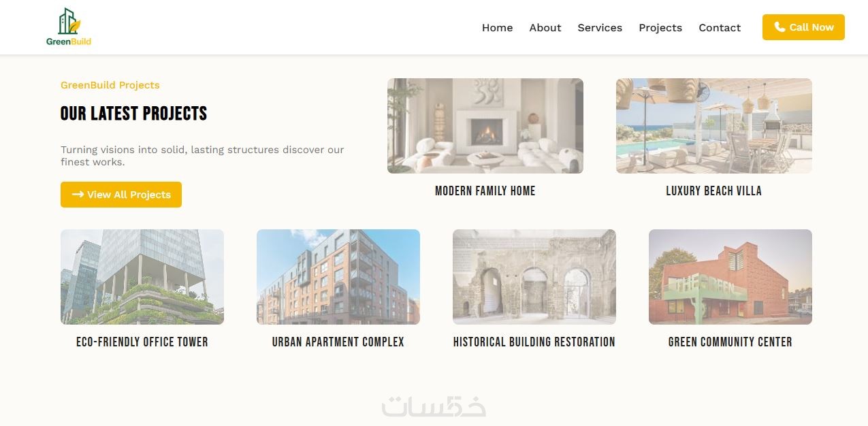Image resolution: width=868 pixels, height=426 pixels.
Task: Open the Services menu item
Action: click(600, 27)
